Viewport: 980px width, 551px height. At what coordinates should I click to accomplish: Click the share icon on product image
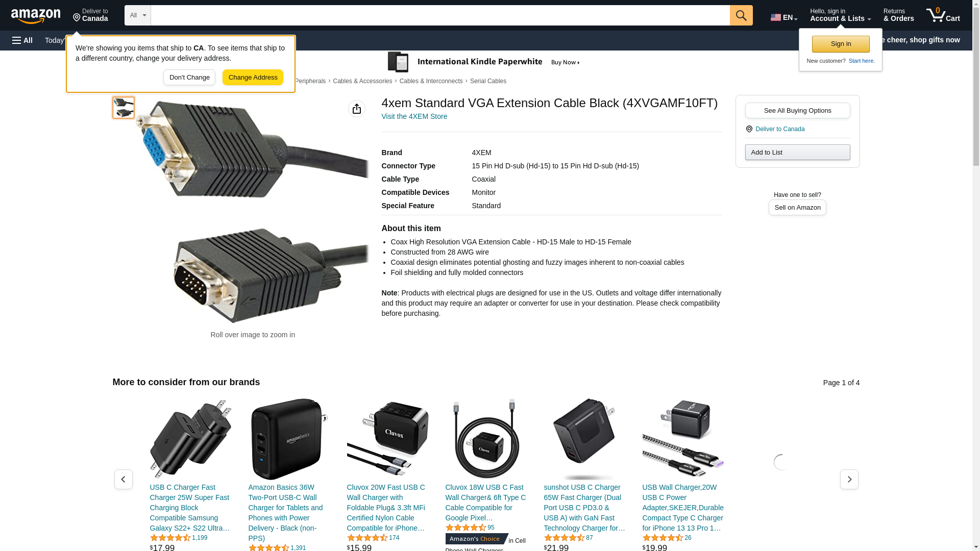click(x=357, y=109)
